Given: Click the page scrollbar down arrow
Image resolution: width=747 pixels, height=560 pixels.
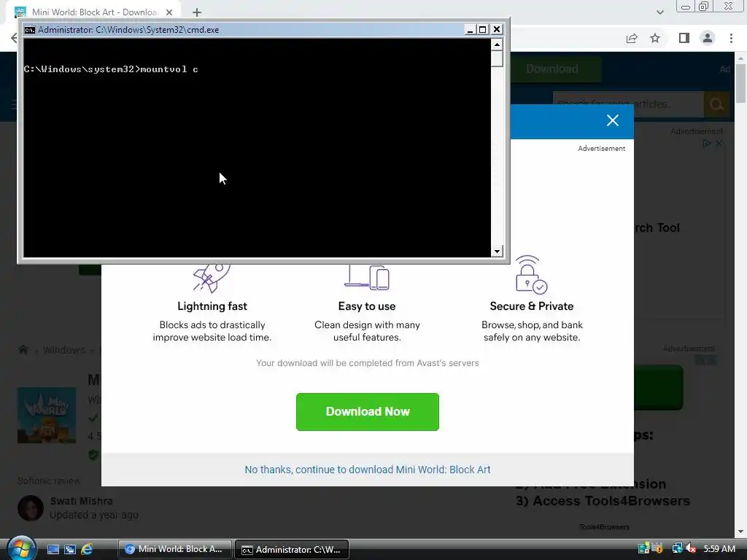Looking at the screenshot, I should coord(740,532).
